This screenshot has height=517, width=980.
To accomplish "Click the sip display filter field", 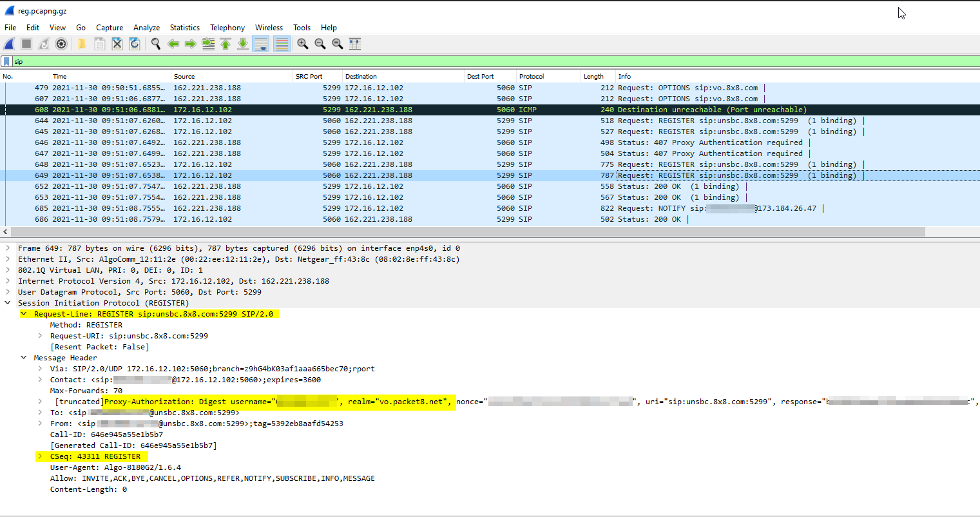I will [451, 62].
